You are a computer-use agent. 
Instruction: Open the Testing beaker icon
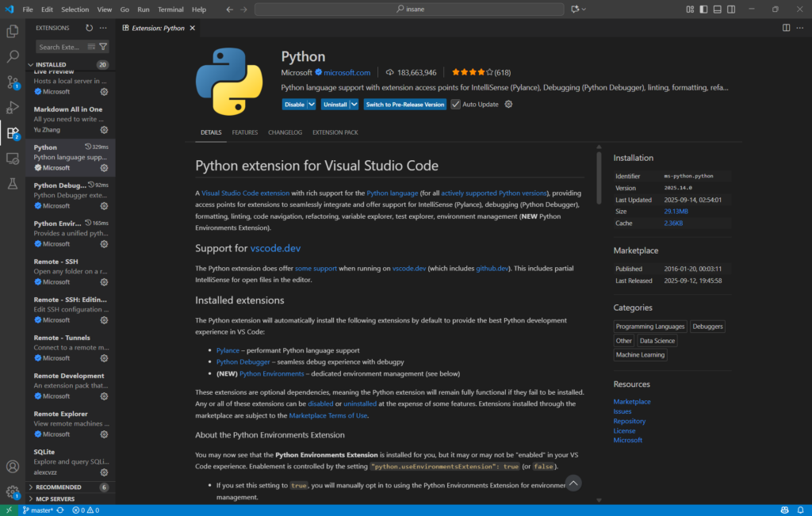13,183
